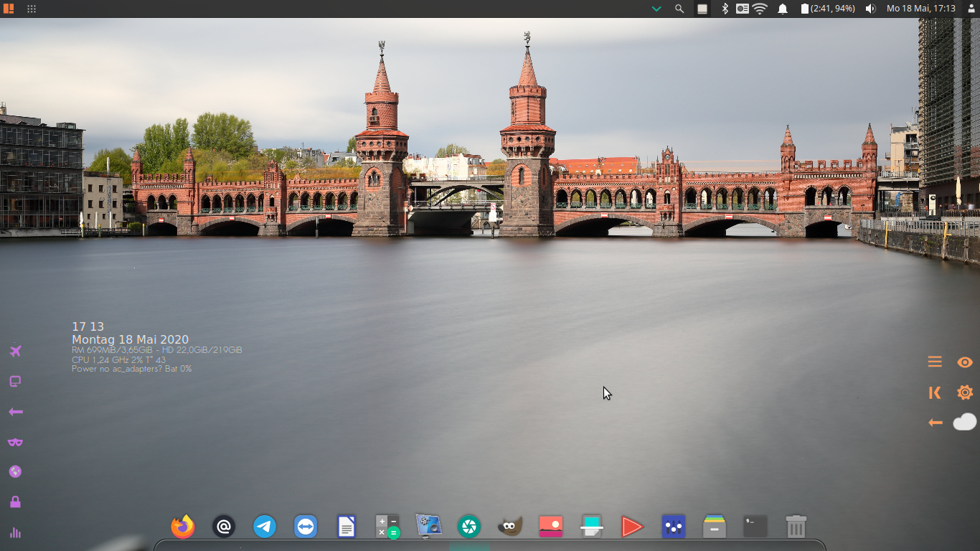Viewport: 980px width, 551px height.
Task: Toggle the screen lock icon in the sidebar
Action: click(x=14, y=501)
